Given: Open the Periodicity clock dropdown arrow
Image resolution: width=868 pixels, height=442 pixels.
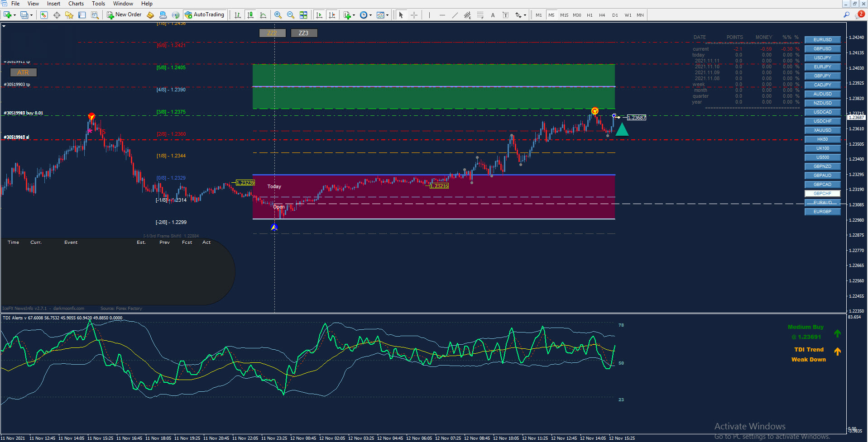Looking at the screenshot, I should [370, 15].
